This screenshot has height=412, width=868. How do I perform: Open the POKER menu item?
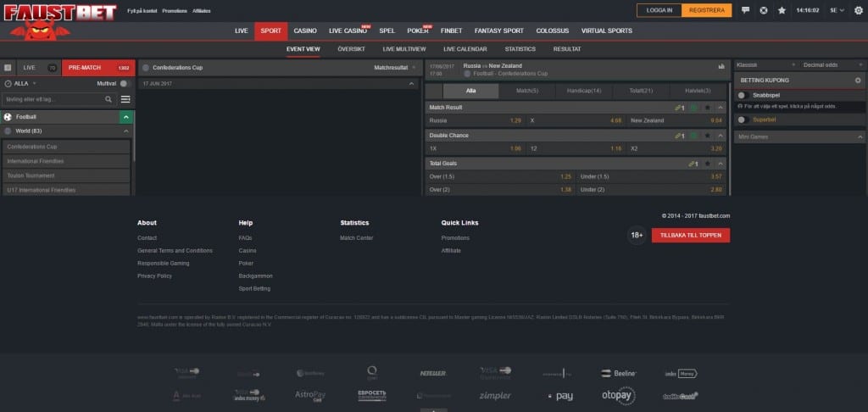coord(418,31)
